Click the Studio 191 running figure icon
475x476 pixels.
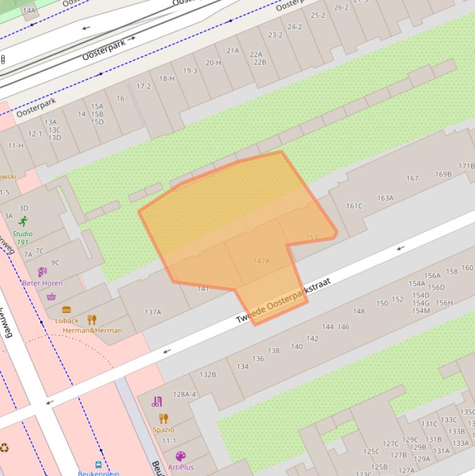[23, 222]
